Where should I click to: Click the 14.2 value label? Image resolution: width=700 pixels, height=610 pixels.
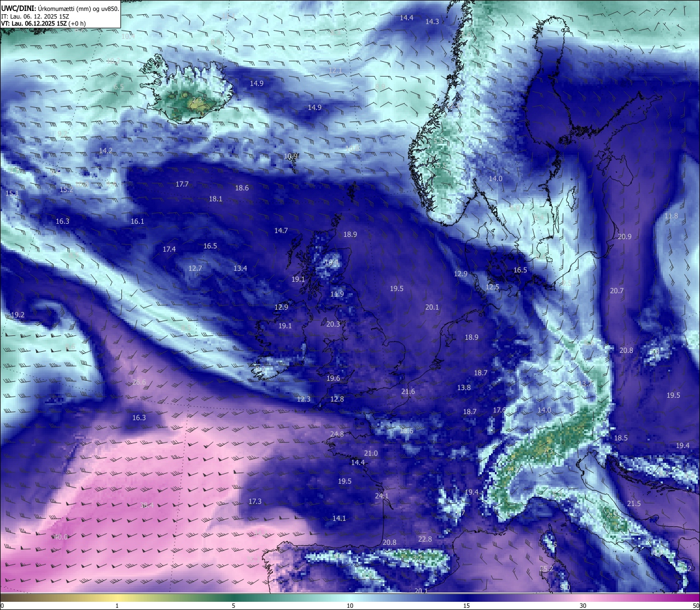(x=106, y=150)
